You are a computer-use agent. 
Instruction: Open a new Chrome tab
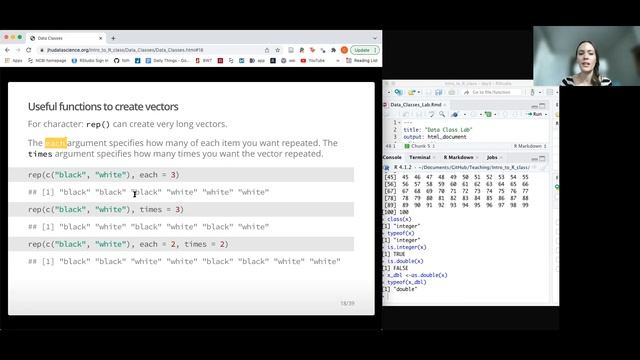point(113,38)
